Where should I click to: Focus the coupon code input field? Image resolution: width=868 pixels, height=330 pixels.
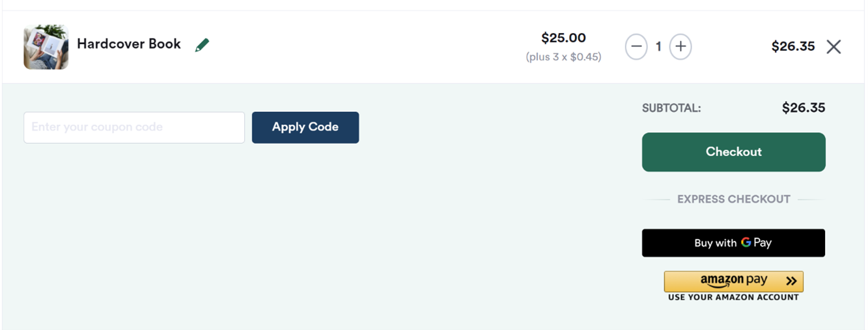point(134,128)
